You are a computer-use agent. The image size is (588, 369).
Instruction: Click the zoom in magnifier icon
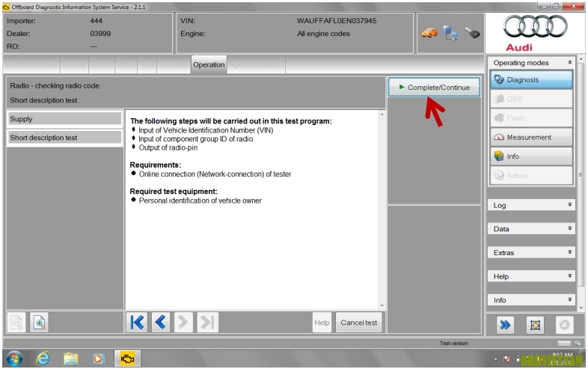coord(39,323)
